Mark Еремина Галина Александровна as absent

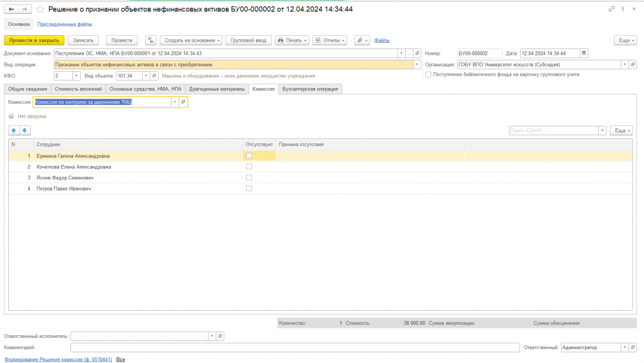click(249, 155)
